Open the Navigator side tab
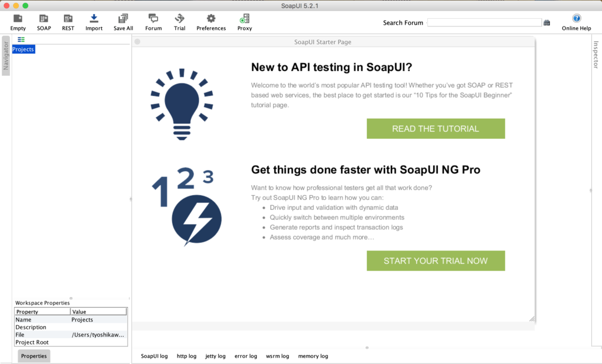 coord(6,56)
